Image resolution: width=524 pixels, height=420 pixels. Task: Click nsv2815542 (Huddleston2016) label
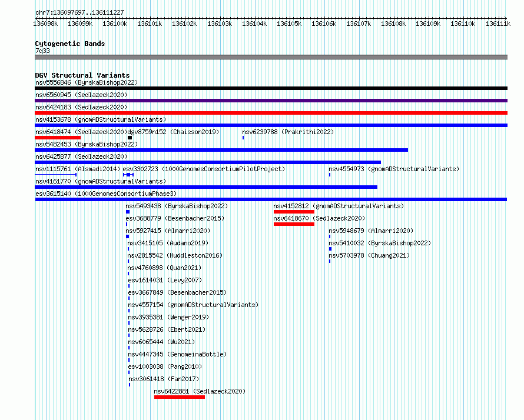pyautogui.click(x=175, y=255)
